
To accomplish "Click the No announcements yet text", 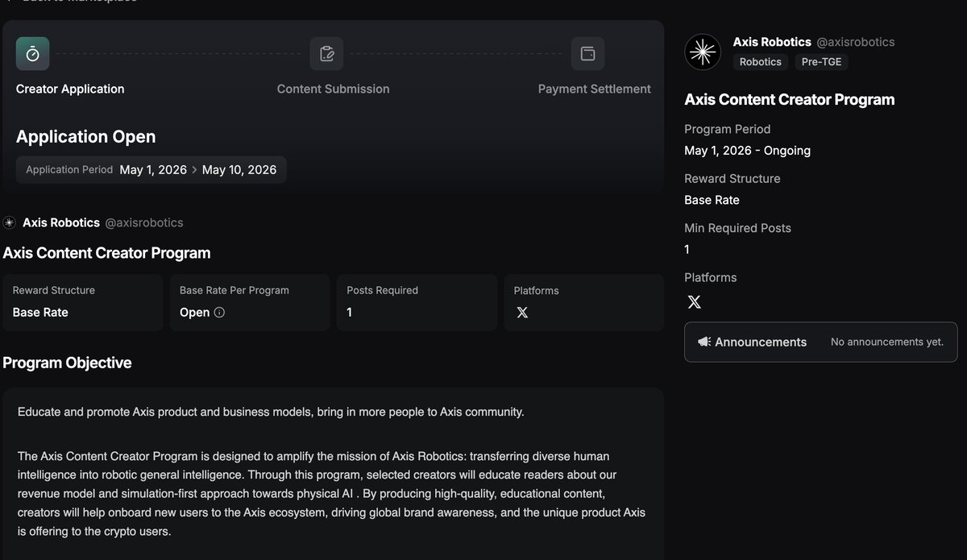I will click(887, 342).
